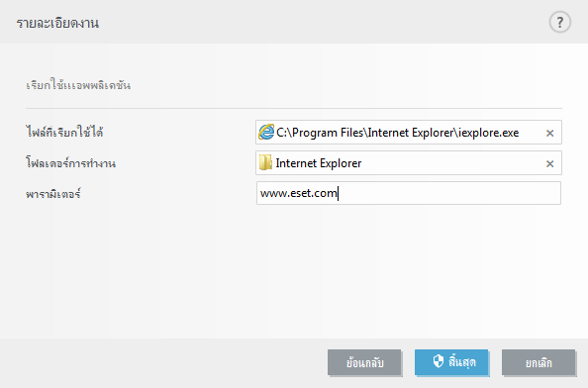Remove the Internet Explorer working folder
This screenshot has width=588, height=388.
point(549,164)
